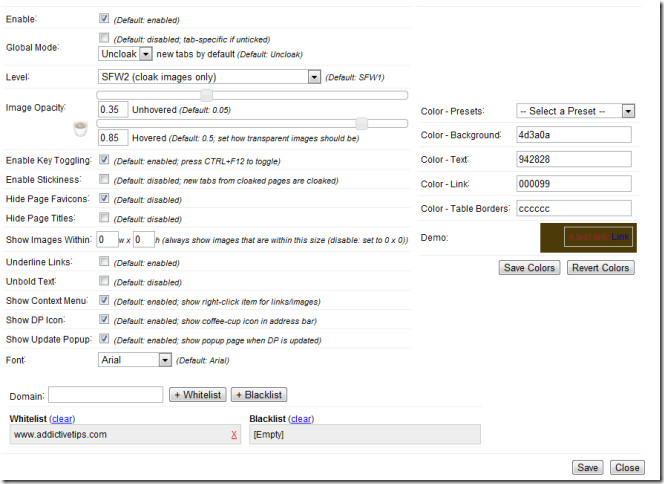Viewport: 664px width, 484px height.
Task: Focus the Show Images Within width field
Action: (x=107, y=240)
